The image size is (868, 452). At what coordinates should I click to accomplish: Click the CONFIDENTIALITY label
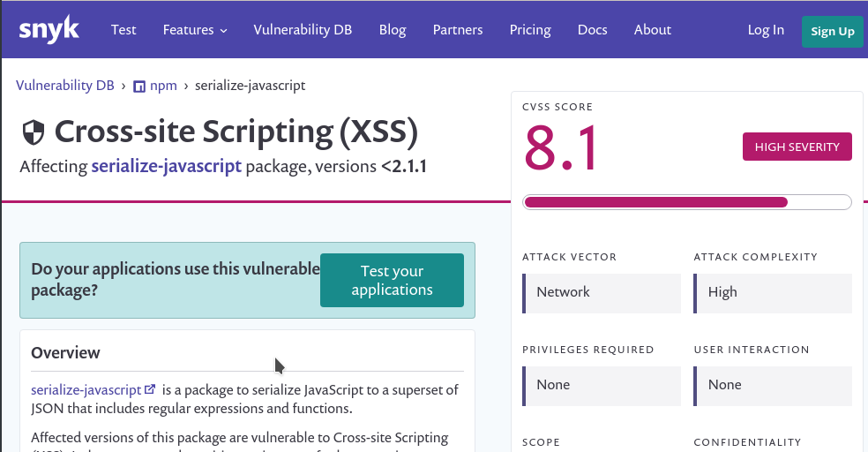pyautogui.click(x=747, y=442)
